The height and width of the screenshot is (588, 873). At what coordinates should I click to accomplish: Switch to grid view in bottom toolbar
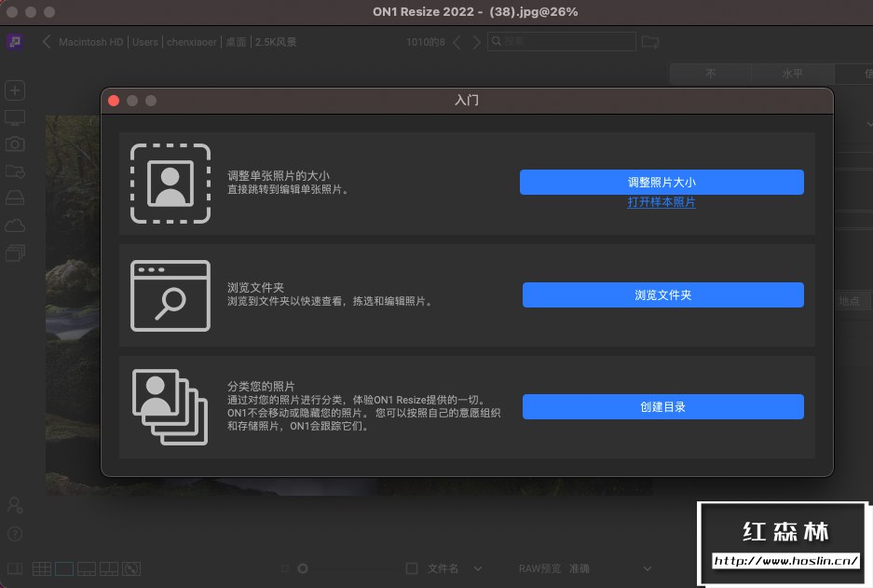pyautogui.click(x=41, y=568)
